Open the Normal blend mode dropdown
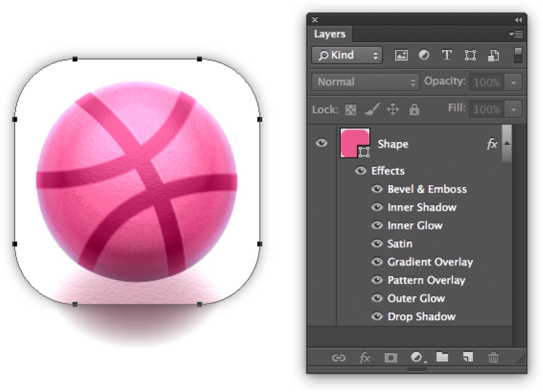543x392 pixels. coord(365,82)
